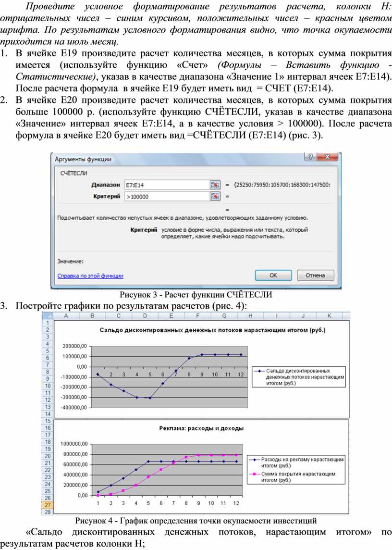Click the caption Рисунок 4 - График определения точки окупаемости
Screen dimensions: 392x550
point(196,521)
